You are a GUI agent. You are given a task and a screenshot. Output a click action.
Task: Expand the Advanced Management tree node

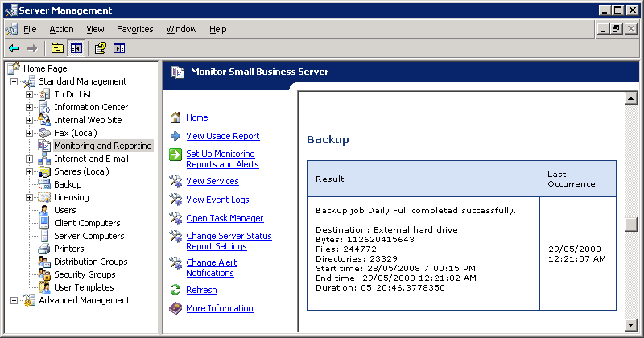(x=14, y=300)
